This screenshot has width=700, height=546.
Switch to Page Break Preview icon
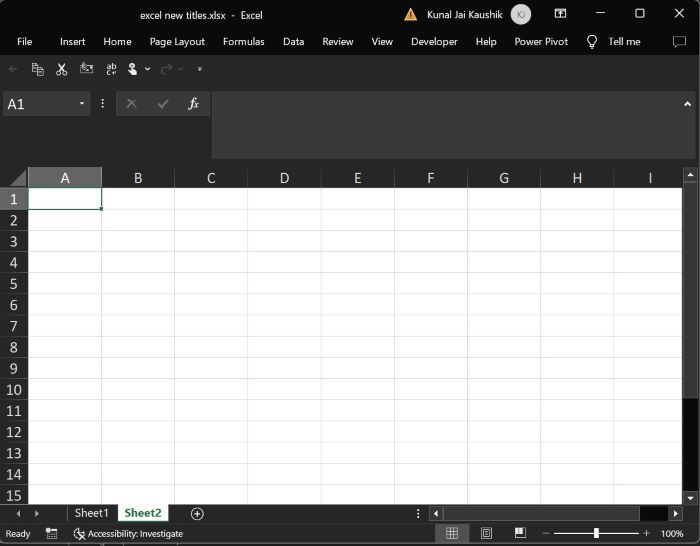pos(520,533)
